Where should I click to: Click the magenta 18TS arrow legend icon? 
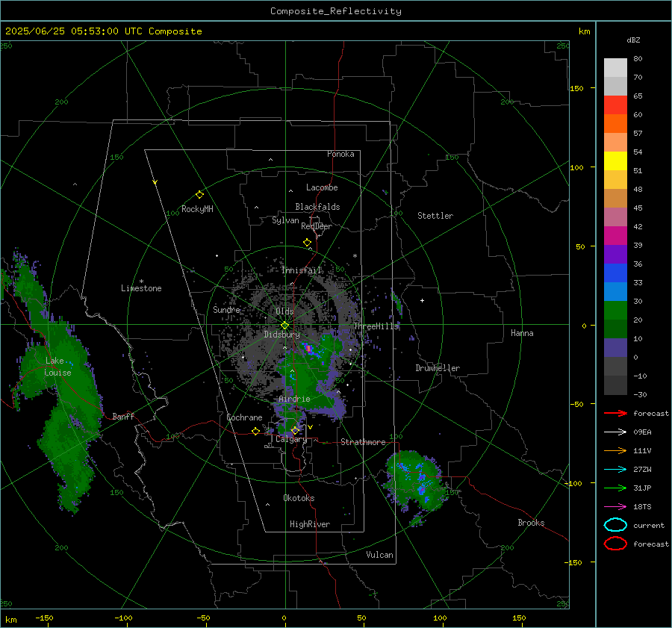point(615,507)
